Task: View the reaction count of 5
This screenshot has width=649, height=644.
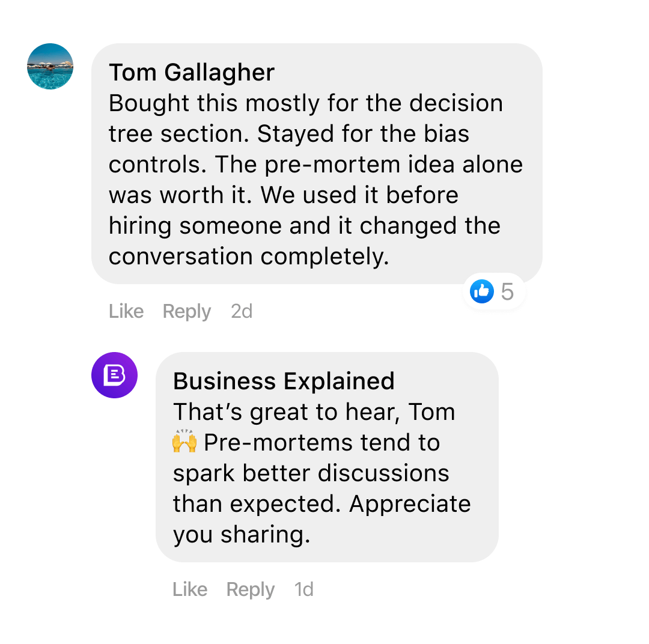Action: tap(507, 292)
